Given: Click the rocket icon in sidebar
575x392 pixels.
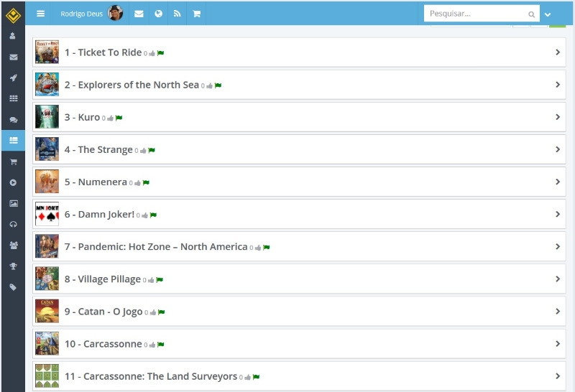Looking at the screenshot, I should (13, 78).
